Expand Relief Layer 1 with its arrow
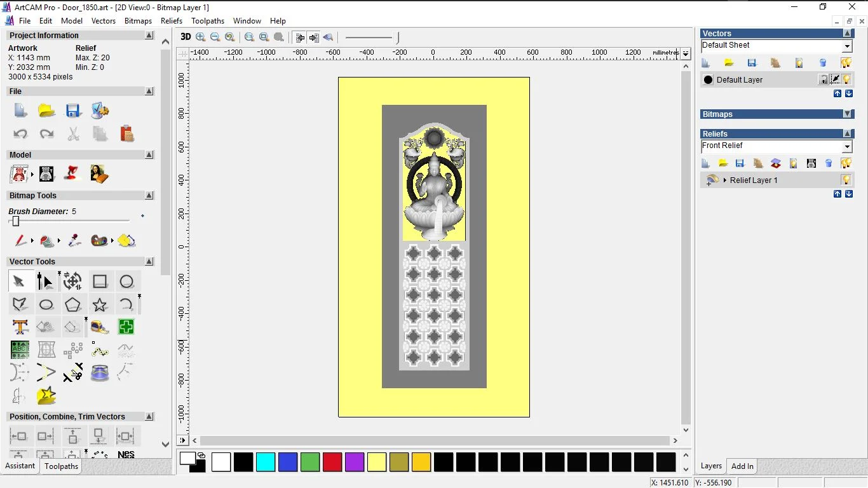This screenshot has width=868, height=488. (724, 180)
